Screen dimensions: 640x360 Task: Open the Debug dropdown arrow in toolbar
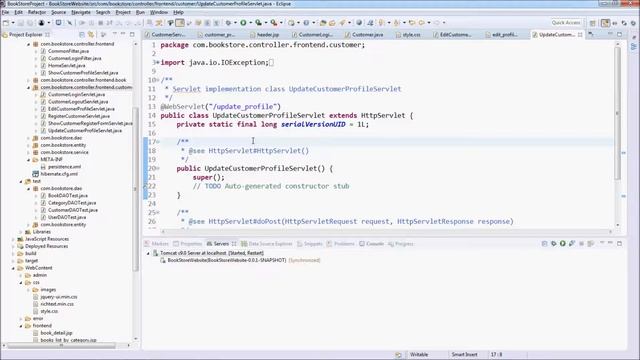(x=236, y=23)
